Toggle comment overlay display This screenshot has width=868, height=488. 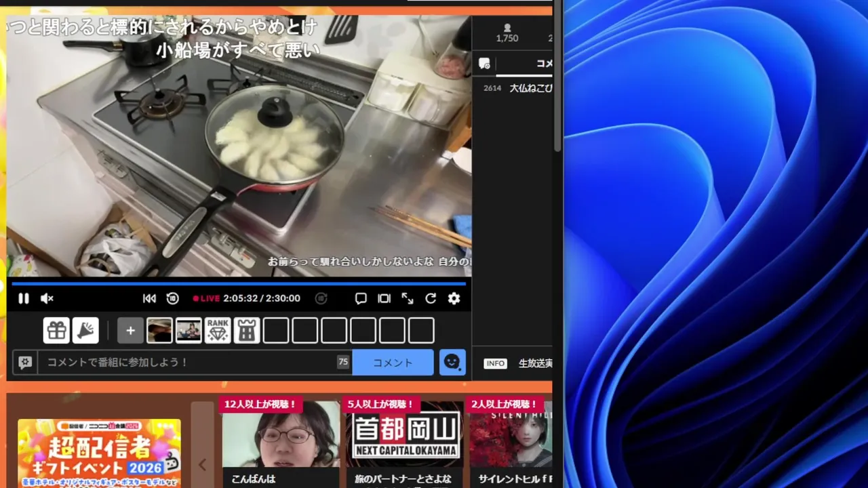pyautogui.click(x=361, y=298)
